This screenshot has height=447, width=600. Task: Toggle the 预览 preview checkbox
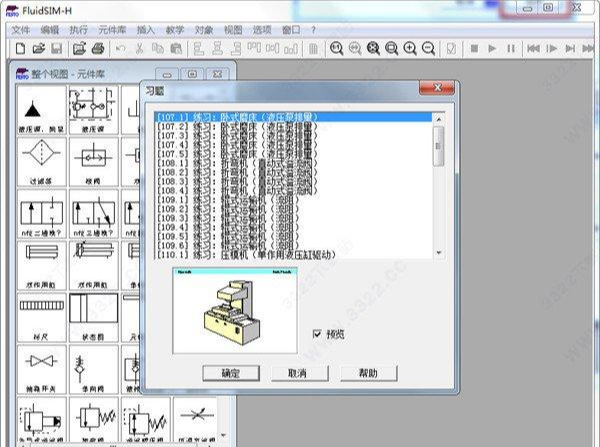(x=317, y=334)
